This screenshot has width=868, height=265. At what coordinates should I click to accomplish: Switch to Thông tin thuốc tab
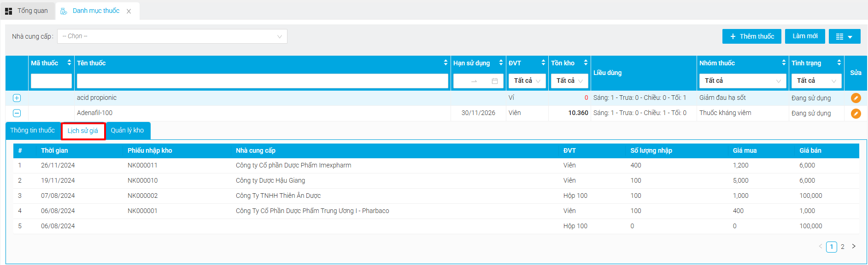(x=33, y=131)
